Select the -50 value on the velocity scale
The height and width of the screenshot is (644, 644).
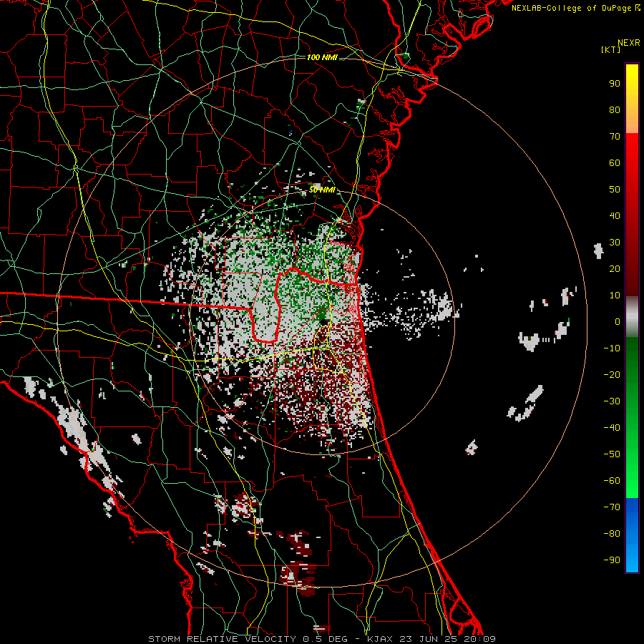612,454
